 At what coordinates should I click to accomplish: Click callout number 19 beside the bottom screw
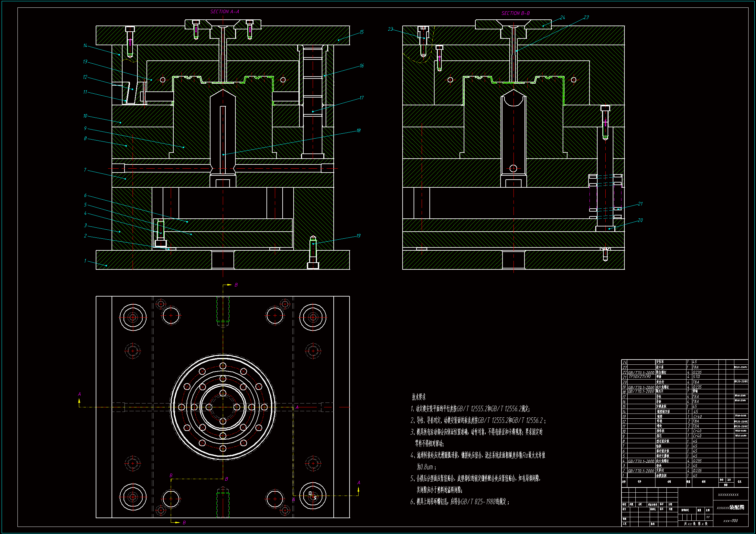[x=358, y=236]
